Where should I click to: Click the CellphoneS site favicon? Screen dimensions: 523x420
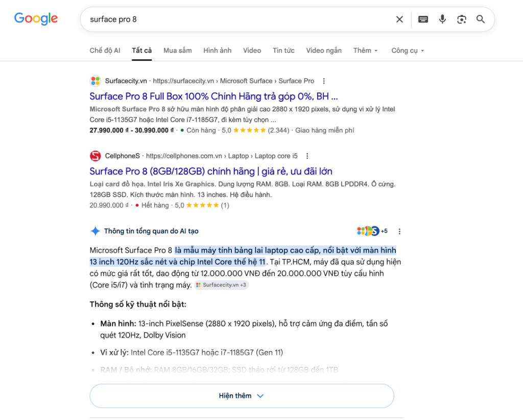(96, 156)
